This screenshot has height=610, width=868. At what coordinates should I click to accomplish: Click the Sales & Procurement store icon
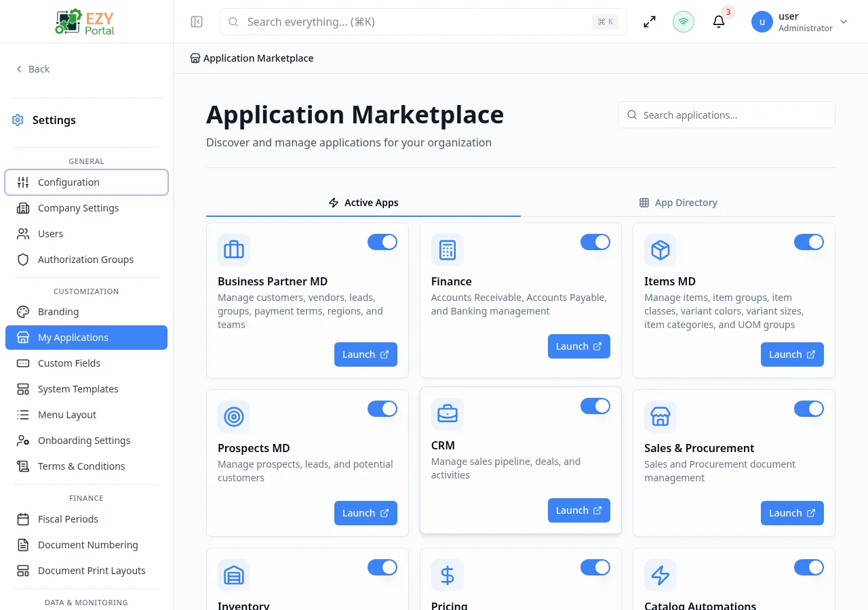tap(660, 417)
